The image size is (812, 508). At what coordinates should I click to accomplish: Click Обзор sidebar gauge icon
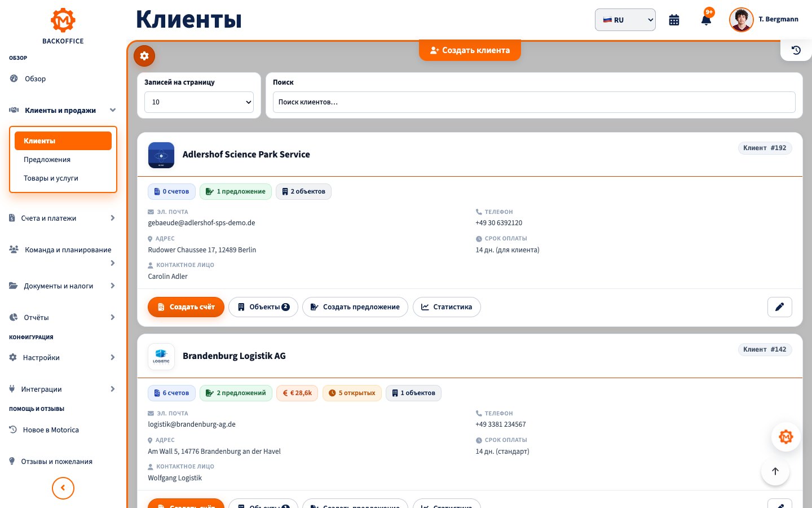coord(14,78)
